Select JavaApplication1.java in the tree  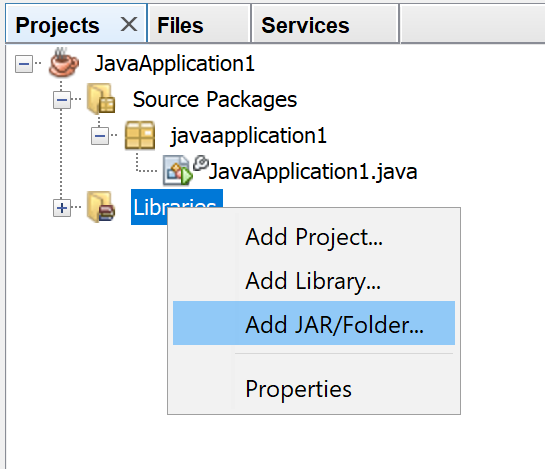pyautogui.click(x=313, y=171)
